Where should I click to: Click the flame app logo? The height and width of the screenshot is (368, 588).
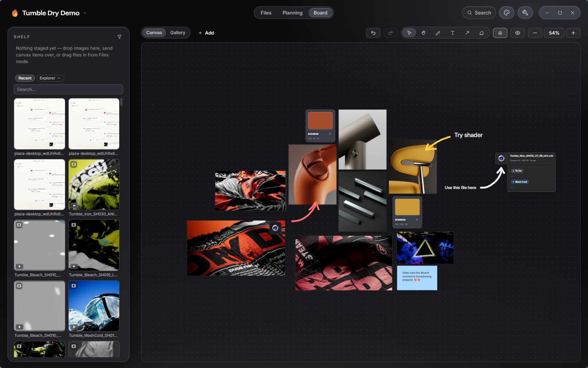point(14,13)
